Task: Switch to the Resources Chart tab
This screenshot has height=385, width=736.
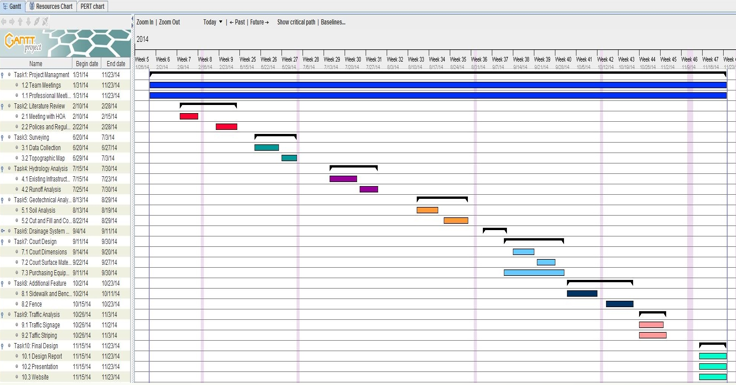Action: [x=51, y=6]
